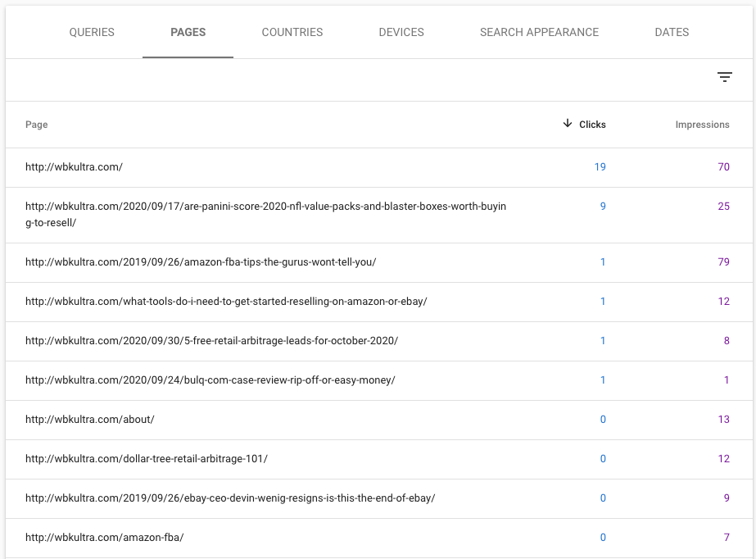Switch to the Devices tab

click(x=401, y=32)
